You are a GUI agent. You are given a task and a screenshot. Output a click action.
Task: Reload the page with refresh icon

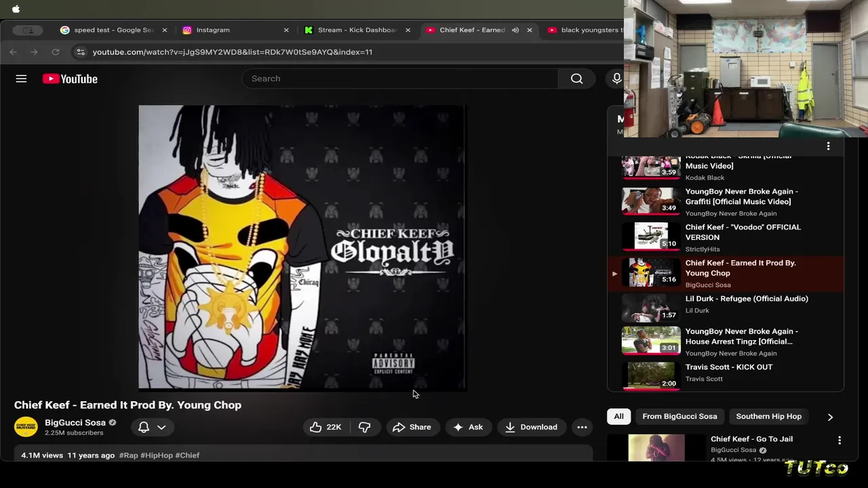pyautogui.click(x=55, y=52)
